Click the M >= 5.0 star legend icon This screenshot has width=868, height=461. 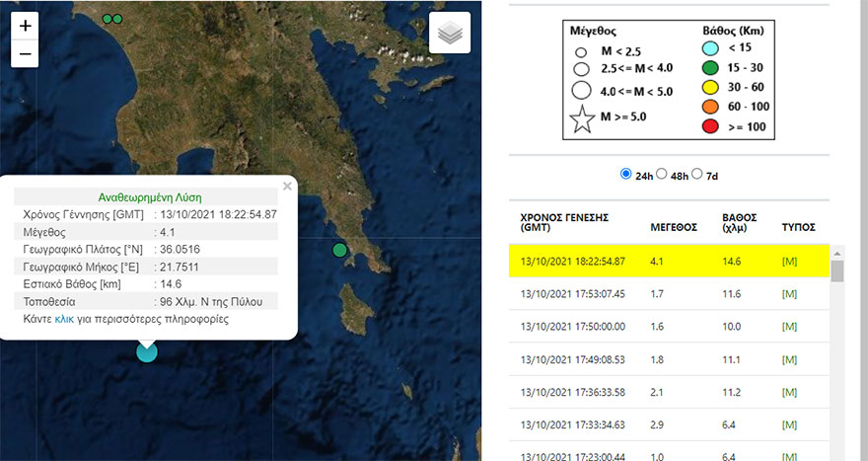click(x=581, y=120)
